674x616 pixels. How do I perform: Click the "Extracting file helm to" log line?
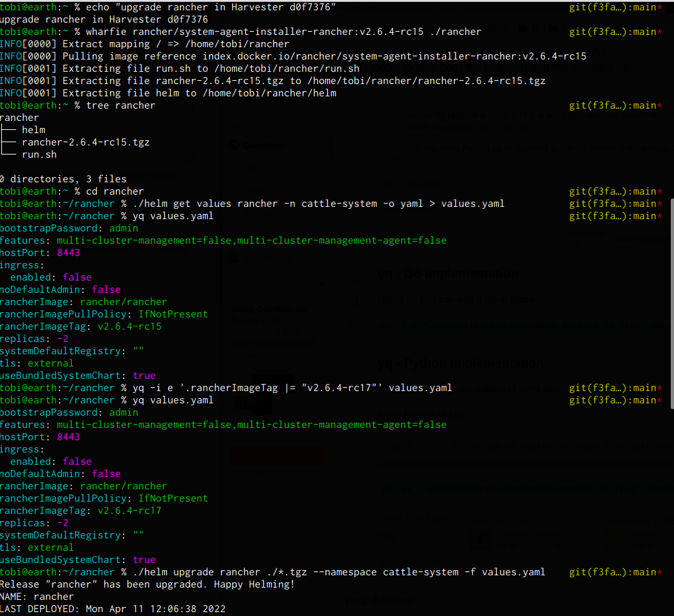(x=168, y=93)
